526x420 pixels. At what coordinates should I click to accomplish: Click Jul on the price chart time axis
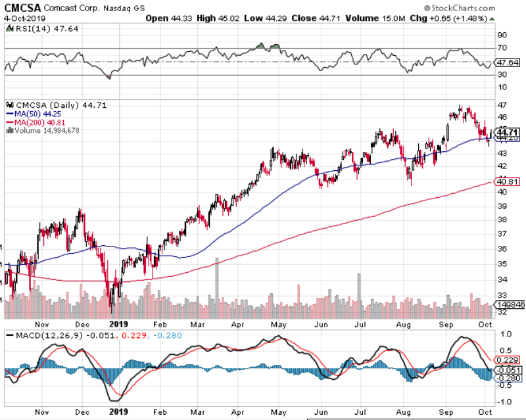click(360, 325)
